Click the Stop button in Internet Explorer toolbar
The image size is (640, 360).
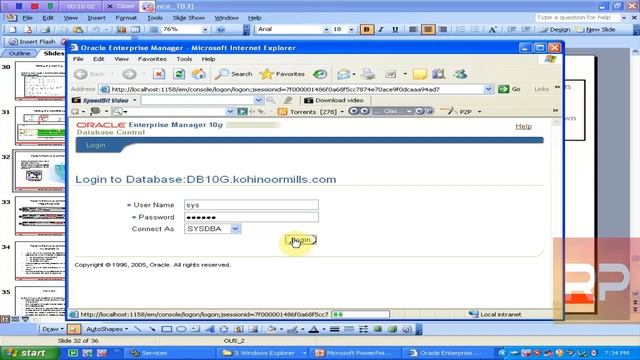click(x=159, y=74)
